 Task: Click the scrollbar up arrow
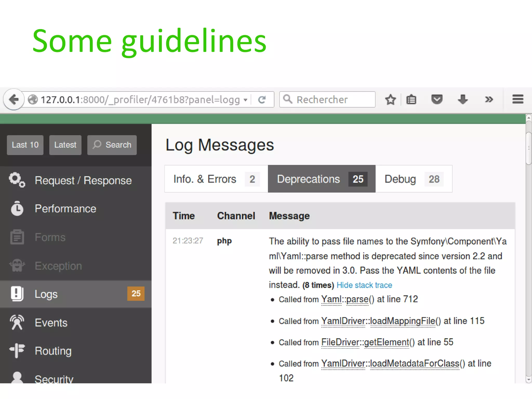[529, 118]
